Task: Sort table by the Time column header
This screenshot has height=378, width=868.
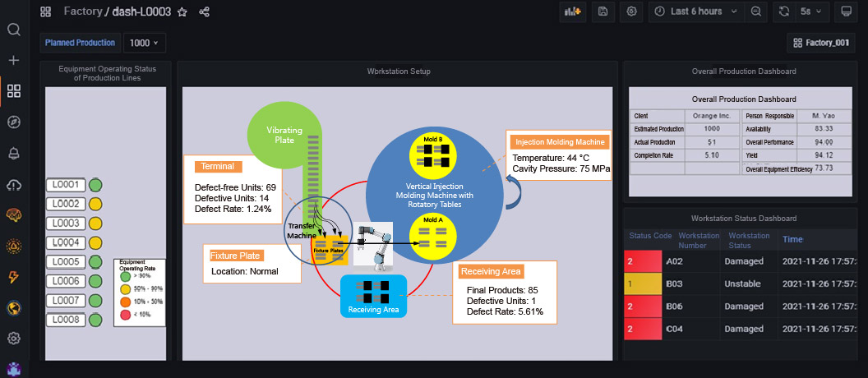Action: coord(793,239)
